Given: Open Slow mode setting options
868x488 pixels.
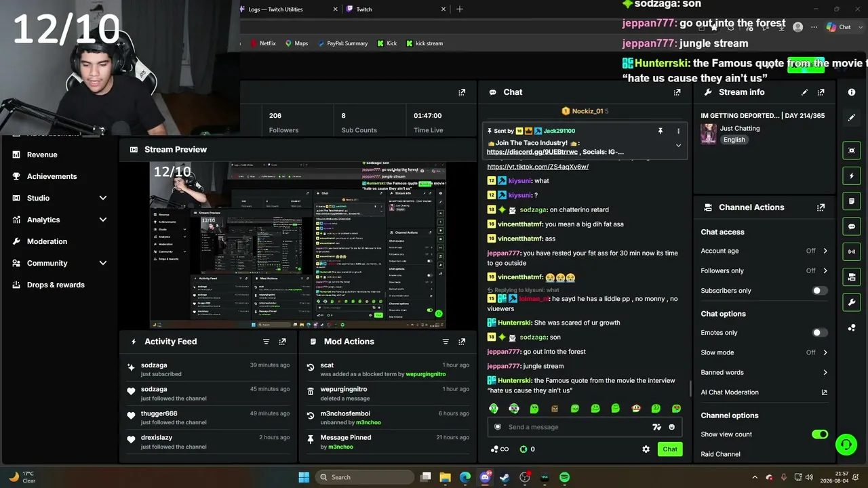Looking at the screenshot, I should pos(764,352).
